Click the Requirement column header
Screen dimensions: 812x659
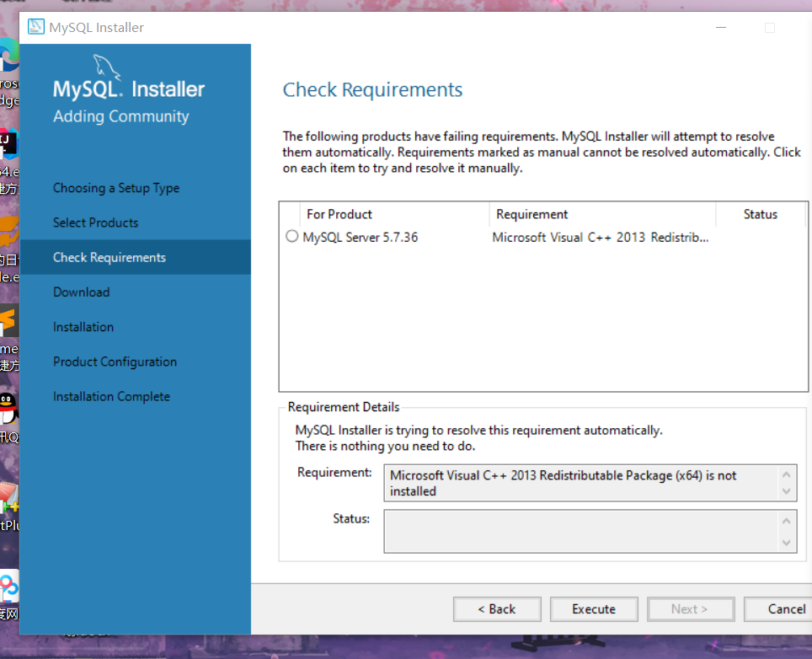coord(602,215)
